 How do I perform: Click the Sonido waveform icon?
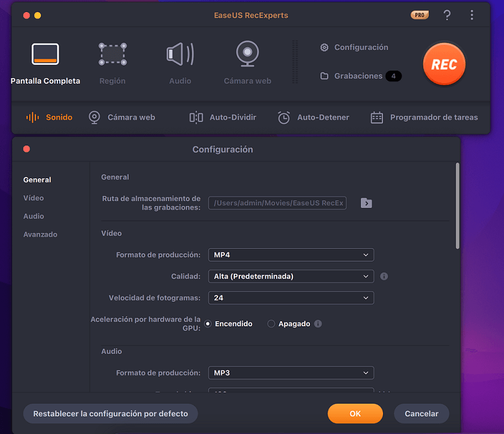(x=33, y=117)
